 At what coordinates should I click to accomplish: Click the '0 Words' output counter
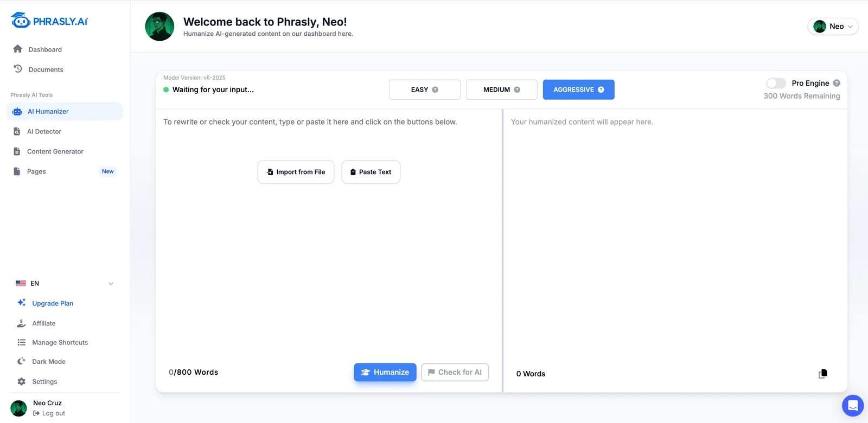pyautogui.click(x=531, y=374)
